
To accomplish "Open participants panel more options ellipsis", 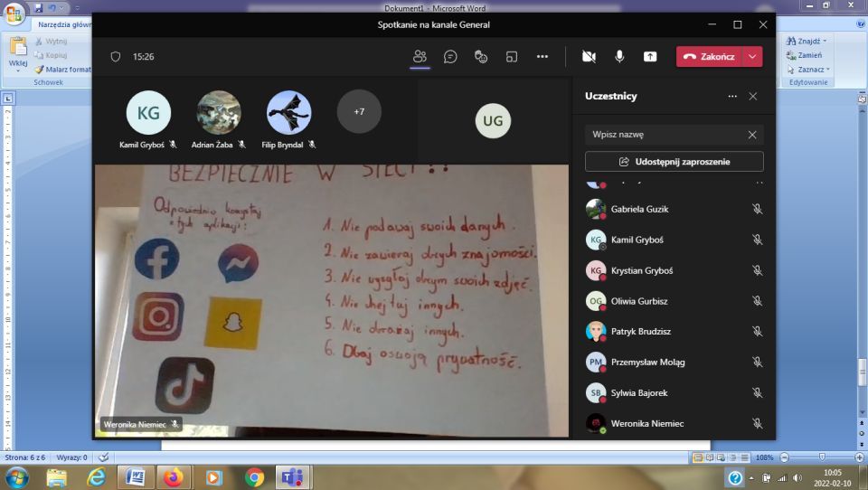I will [732, 96].
